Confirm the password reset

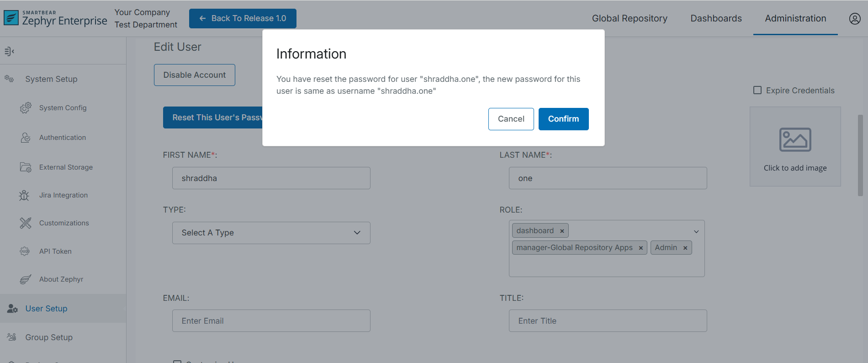[x=563, y=119]
